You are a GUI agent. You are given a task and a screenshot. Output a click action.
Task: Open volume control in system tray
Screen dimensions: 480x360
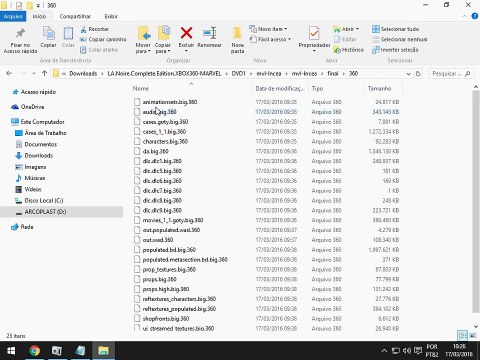tap(407, 351)
